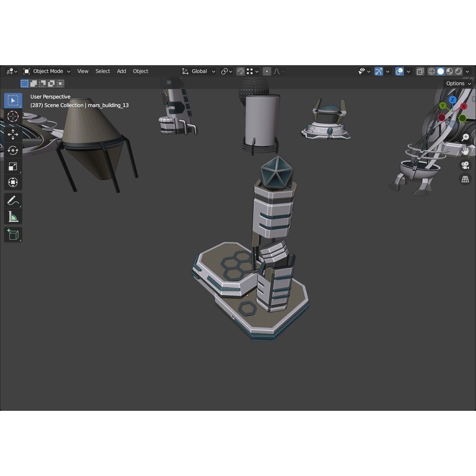Switch to camera view via camera icon
The height and width of the screenshot is (476, 476).
pos(465,165)
